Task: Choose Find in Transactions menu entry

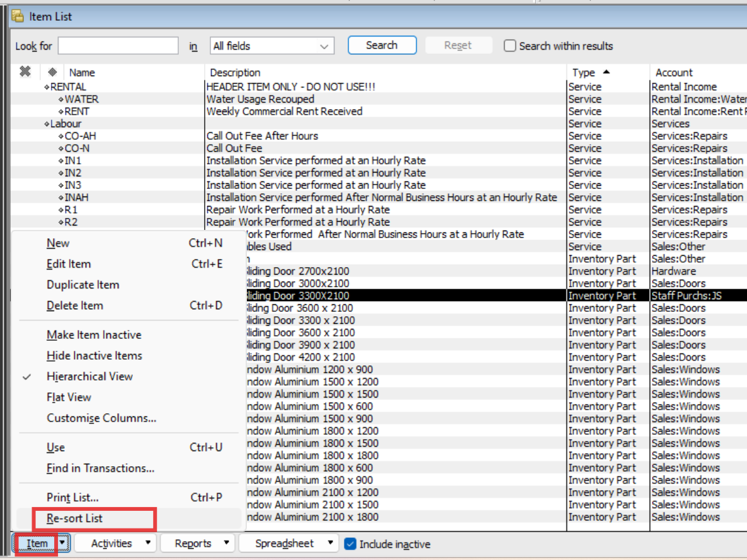Action: click(128, 469)
